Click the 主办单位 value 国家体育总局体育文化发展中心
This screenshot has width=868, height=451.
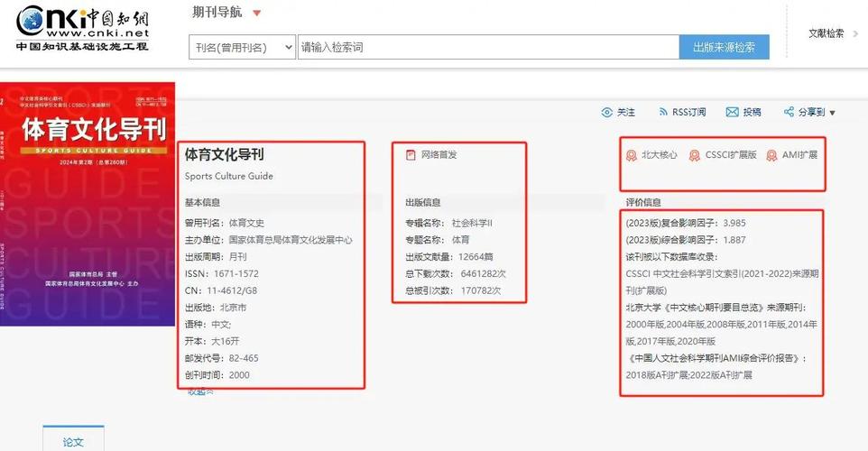[291, 240]
